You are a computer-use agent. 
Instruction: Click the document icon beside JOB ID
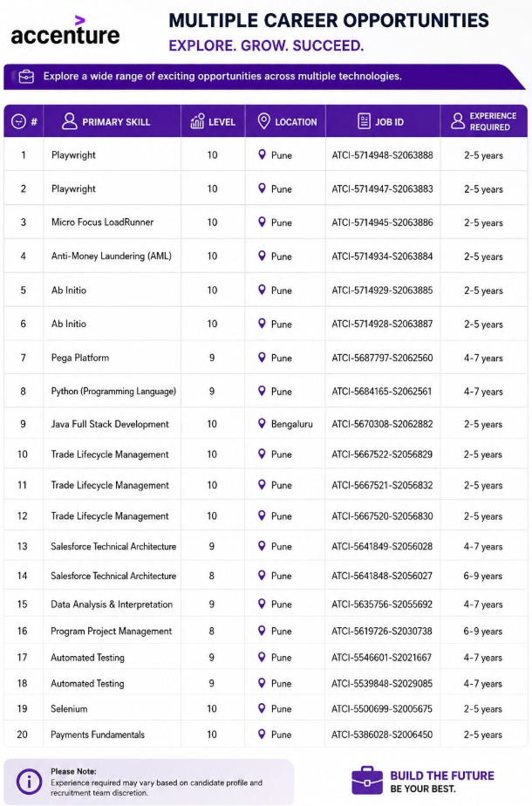(364, 121)
